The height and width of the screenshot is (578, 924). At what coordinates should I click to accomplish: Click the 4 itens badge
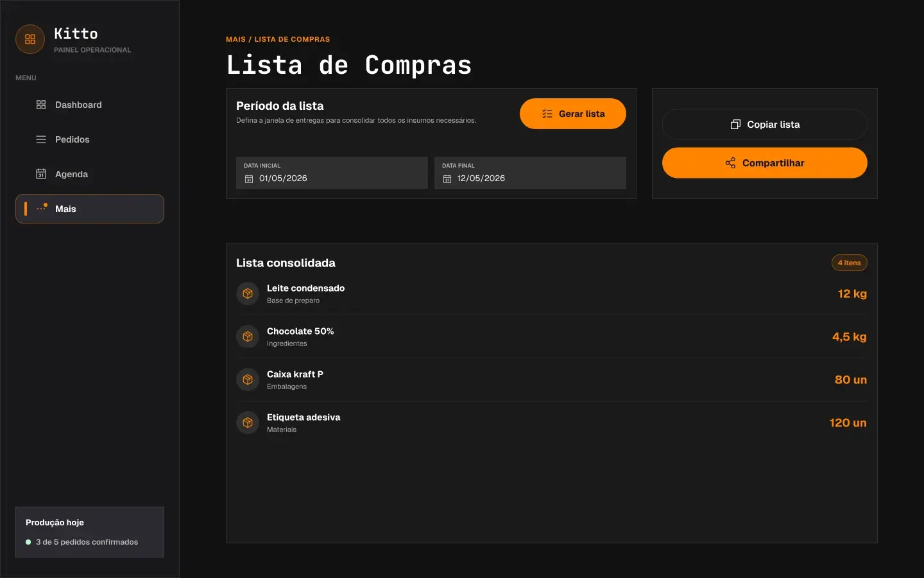(850, 263)
